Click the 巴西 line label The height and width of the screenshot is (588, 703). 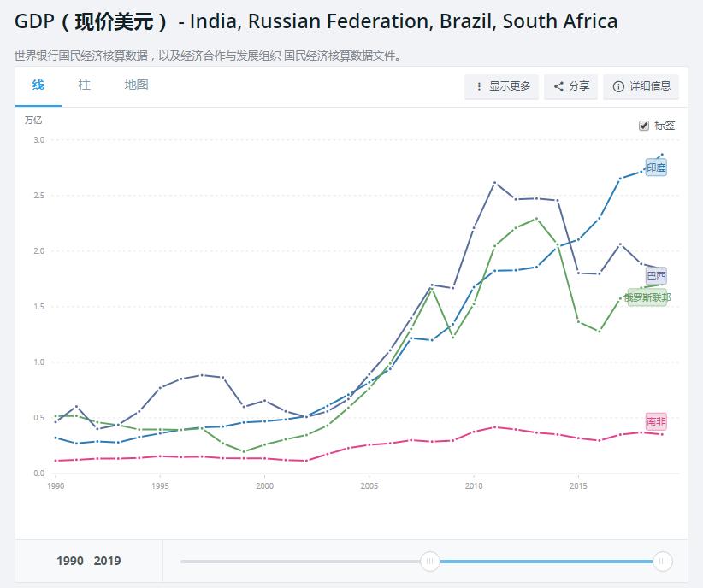coord(656,275)
